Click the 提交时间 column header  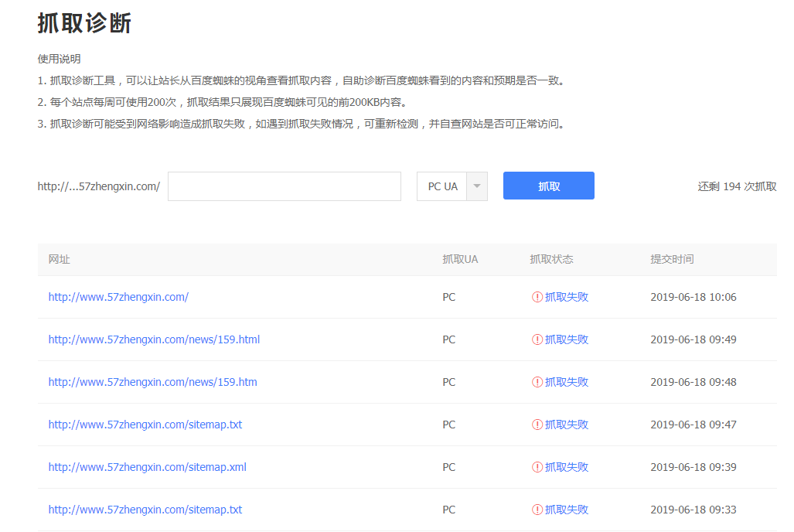[x=672, y=259]
